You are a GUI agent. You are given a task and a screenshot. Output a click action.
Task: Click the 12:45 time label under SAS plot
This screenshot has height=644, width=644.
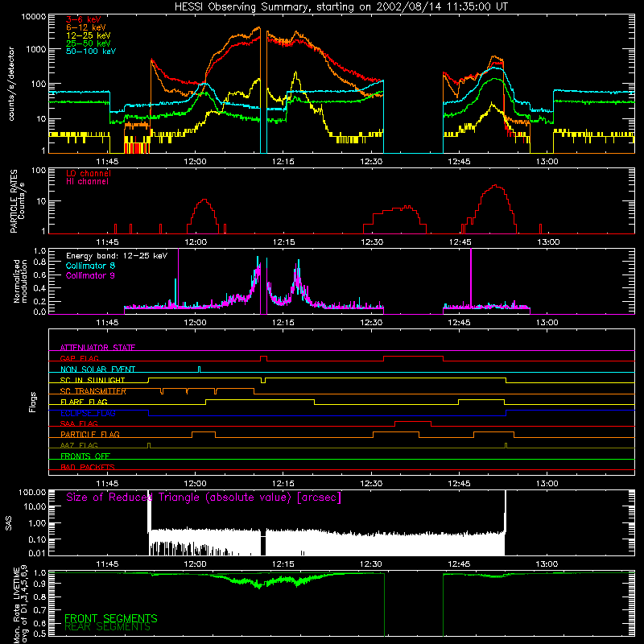459,564
